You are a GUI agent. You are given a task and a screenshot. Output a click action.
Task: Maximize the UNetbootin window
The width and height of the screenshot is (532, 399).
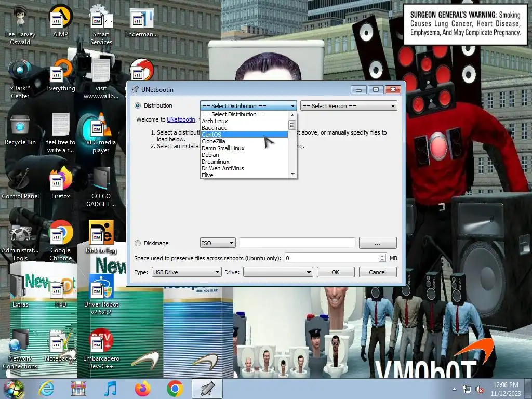[x=376, y=90]
